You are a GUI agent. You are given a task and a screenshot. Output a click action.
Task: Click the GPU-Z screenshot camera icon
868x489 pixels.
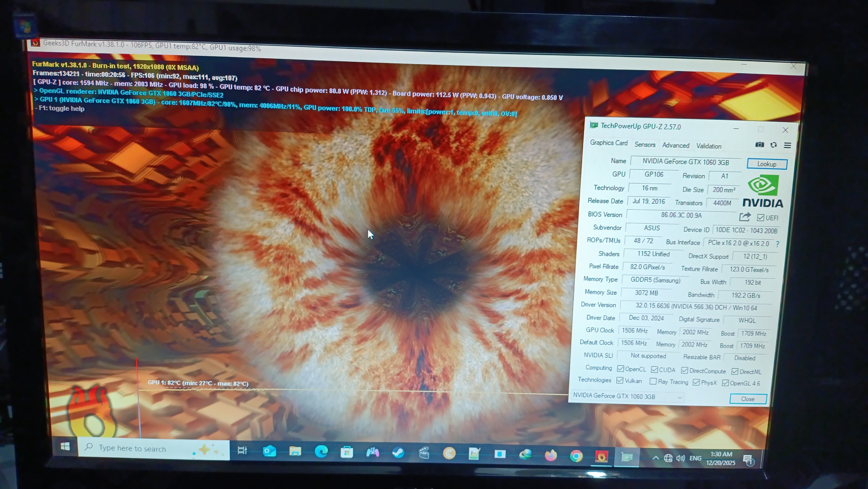point(759,145)
